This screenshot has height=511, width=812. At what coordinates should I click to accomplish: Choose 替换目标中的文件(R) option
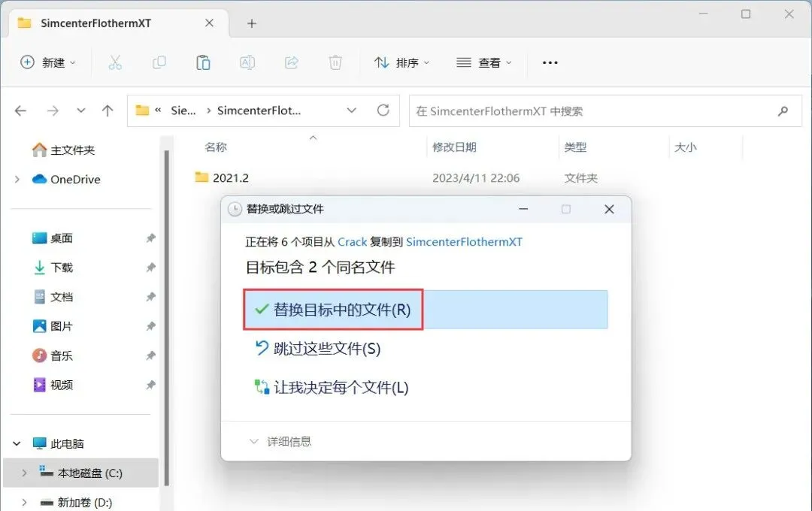pos(426,310)
